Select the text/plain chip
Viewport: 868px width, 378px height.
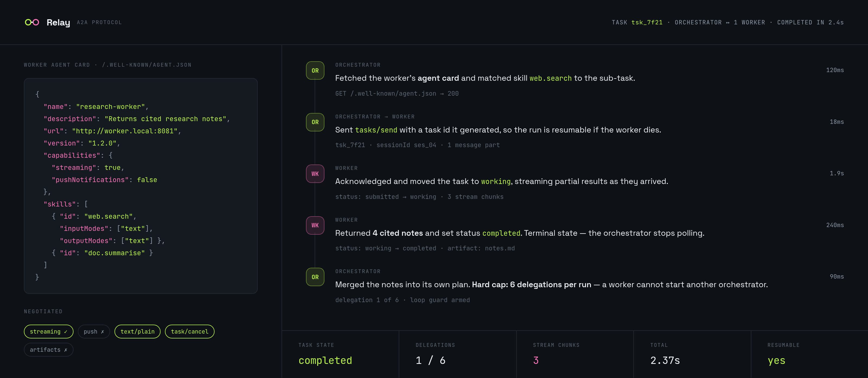138,332
